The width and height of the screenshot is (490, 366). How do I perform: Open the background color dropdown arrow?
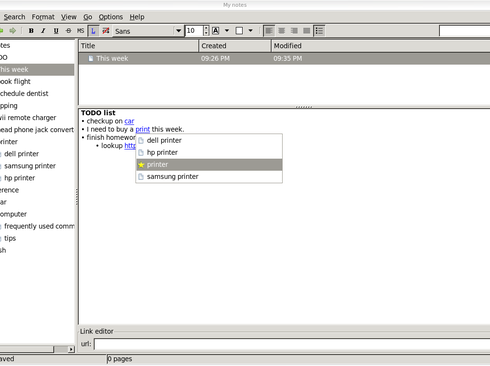251,31
